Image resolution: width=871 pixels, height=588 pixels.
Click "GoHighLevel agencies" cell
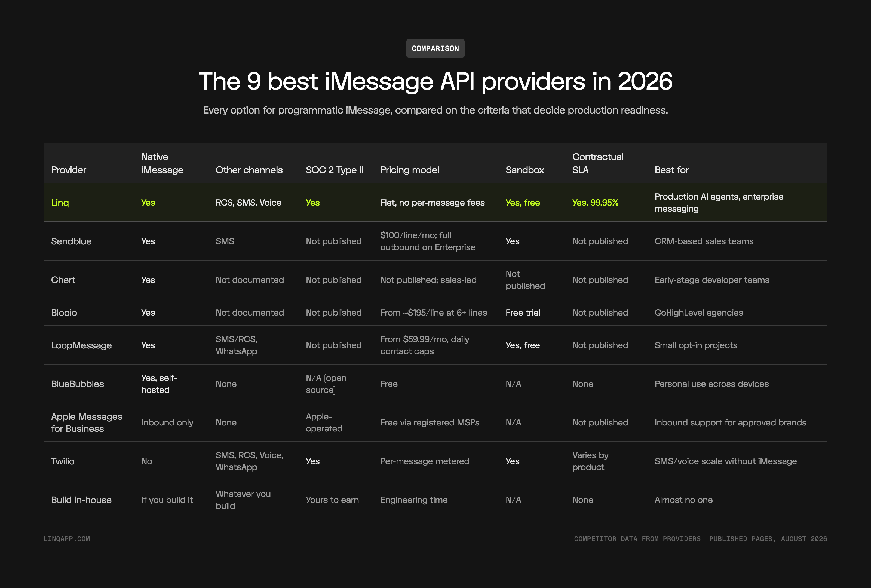699,312
